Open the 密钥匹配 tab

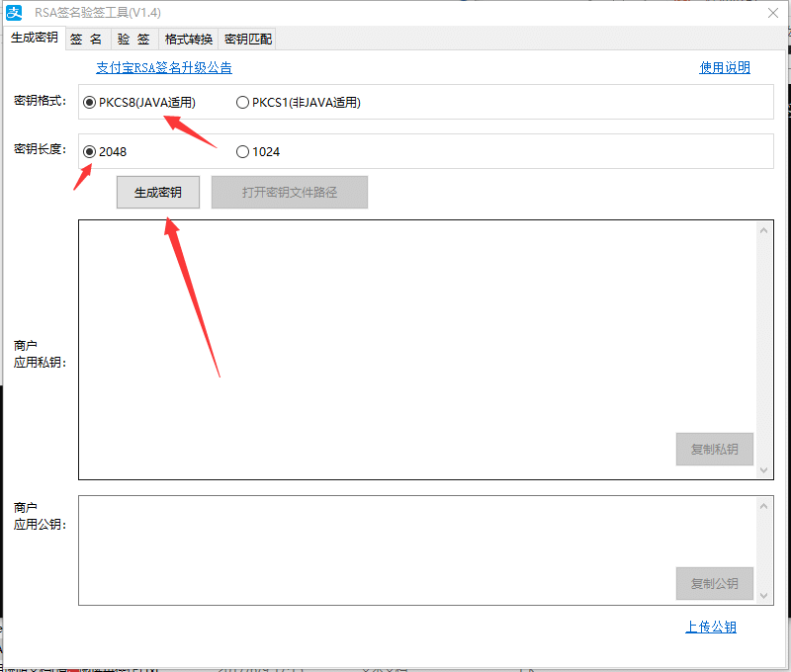(x=247, y=40)
